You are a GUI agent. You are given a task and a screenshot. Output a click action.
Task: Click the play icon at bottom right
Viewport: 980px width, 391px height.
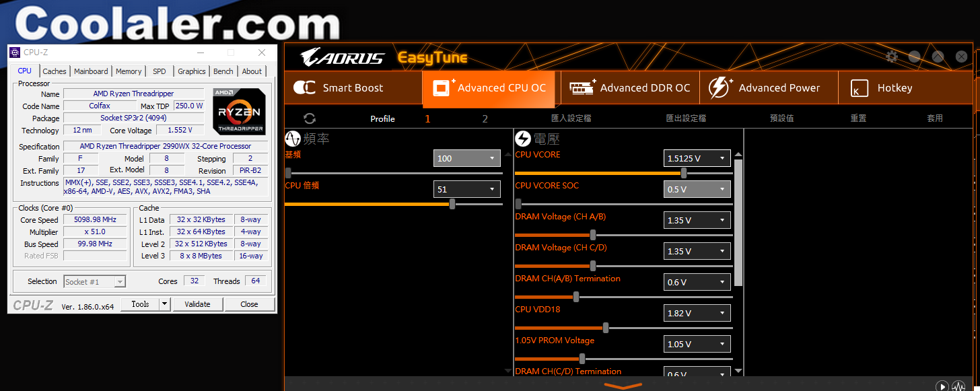942,386
